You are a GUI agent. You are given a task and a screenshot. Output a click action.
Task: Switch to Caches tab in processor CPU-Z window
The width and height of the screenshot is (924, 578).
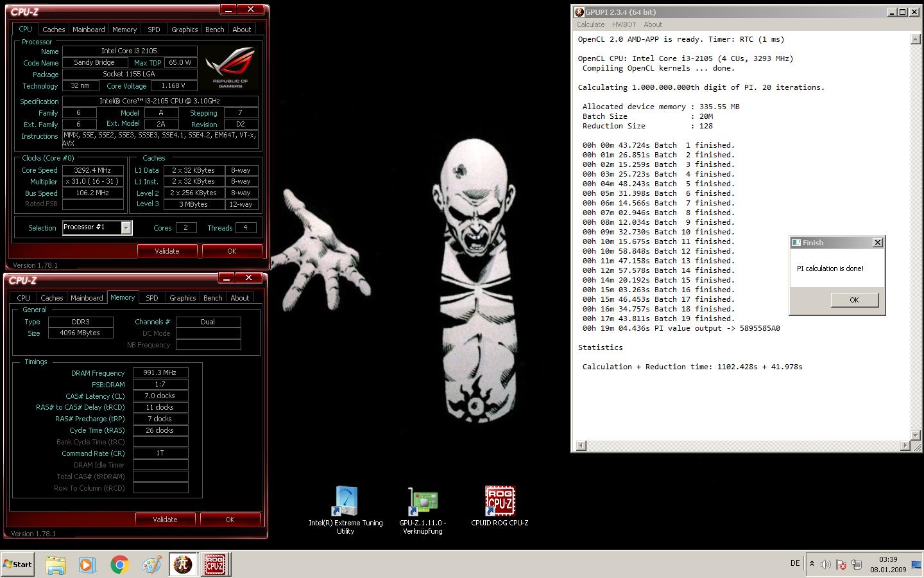53,30
